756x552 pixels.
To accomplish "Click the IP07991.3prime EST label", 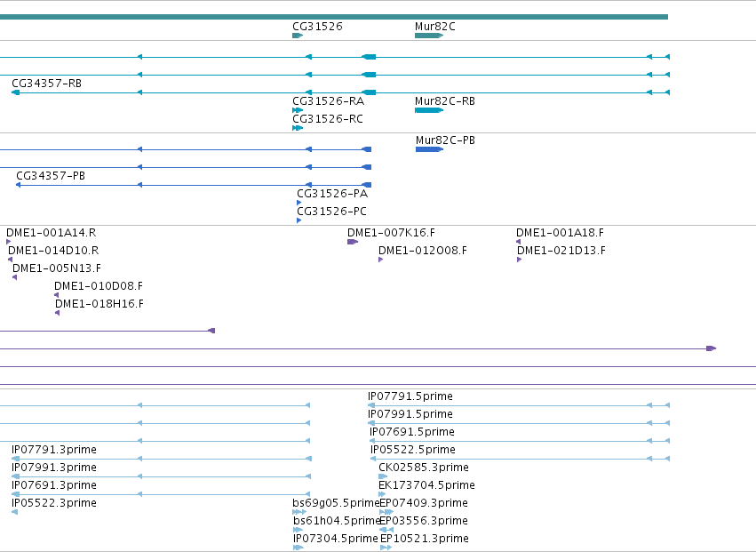I will pyautogui.click(x=54, y=468).
